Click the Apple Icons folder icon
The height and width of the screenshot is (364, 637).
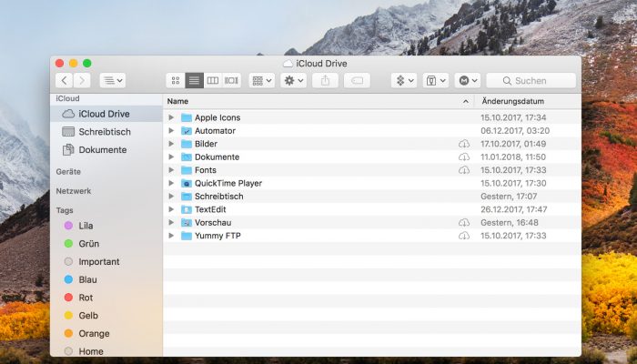point(187,117)
